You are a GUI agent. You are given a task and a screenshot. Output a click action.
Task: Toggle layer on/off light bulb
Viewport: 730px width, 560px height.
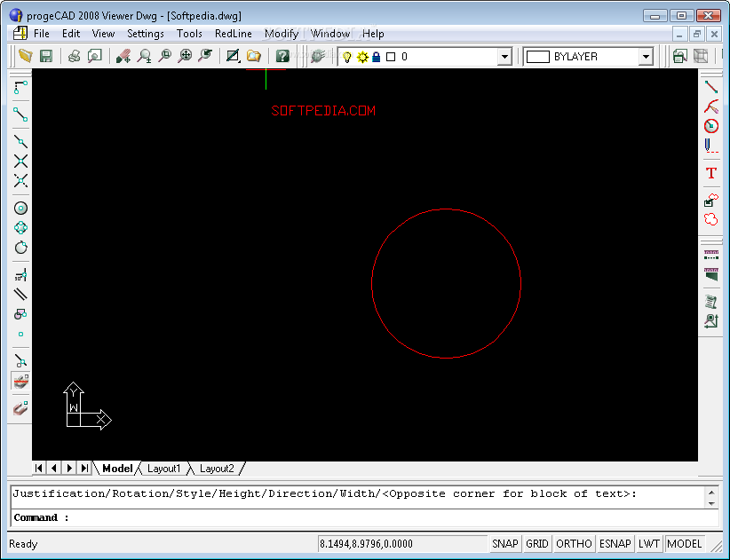[347, 57]
